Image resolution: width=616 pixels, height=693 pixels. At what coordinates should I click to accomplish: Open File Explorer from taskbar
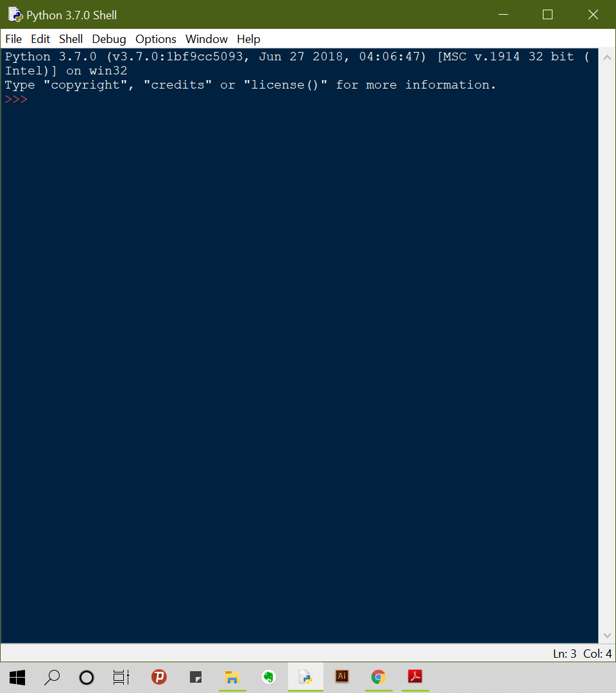click(x=232, y=677)
